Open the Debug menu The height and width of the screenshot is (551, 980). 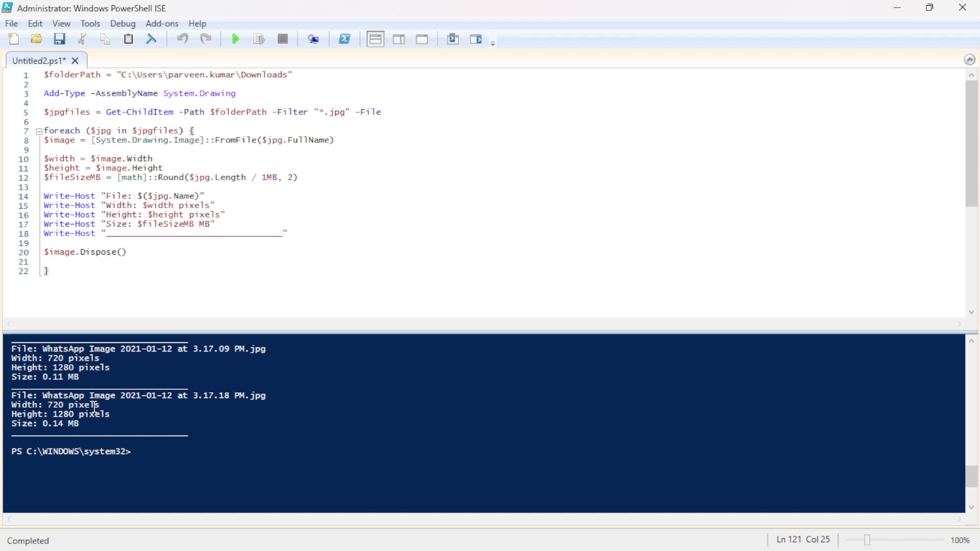[x=122, y=23]
